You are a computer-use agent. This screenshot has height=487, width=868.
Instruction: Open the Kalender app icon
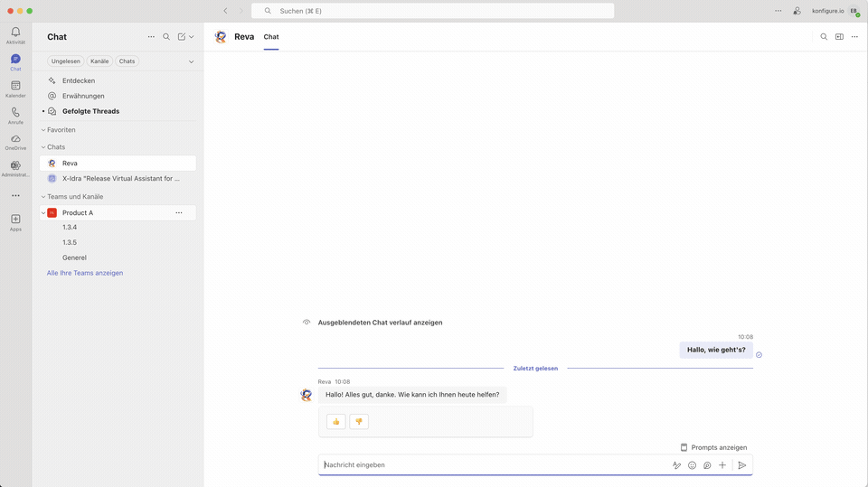tap(15, 89)
